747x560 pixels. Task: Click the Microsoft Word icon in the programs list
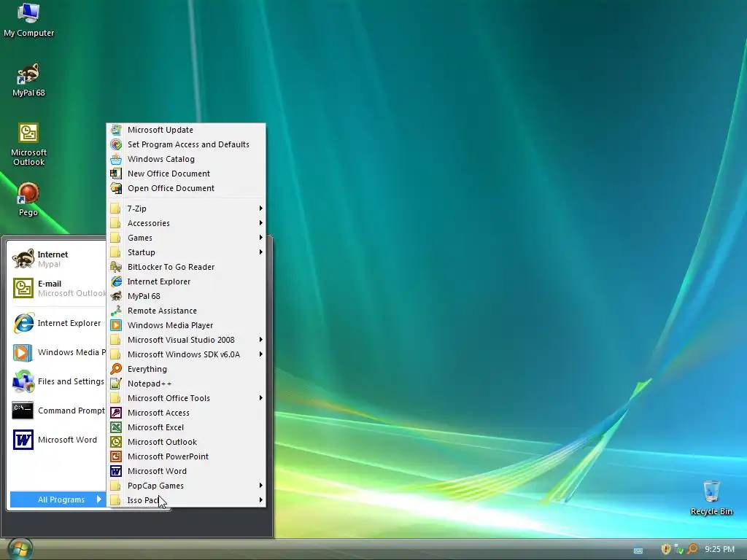[116, 471]
